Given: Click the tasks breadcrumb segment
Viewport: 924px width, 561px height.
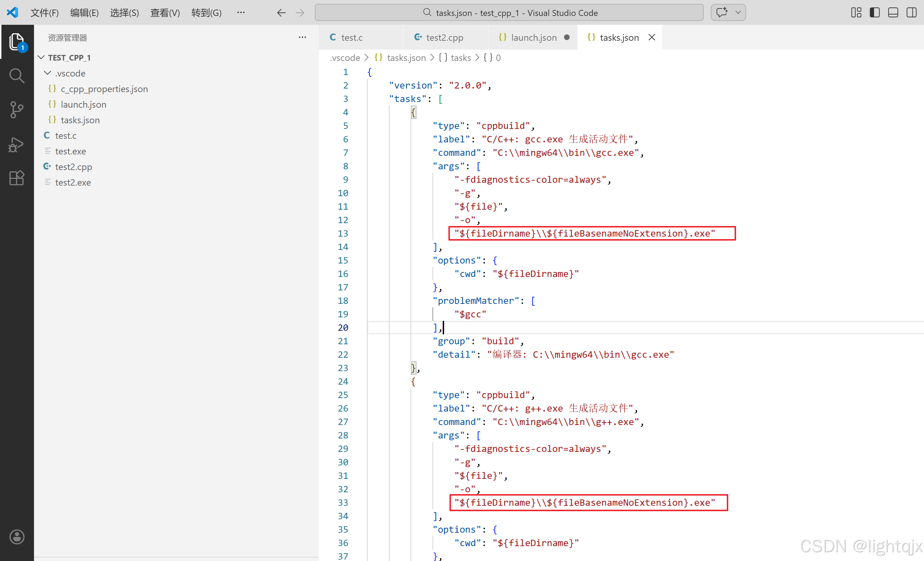Looking at the screenshot, I should 460,58.
